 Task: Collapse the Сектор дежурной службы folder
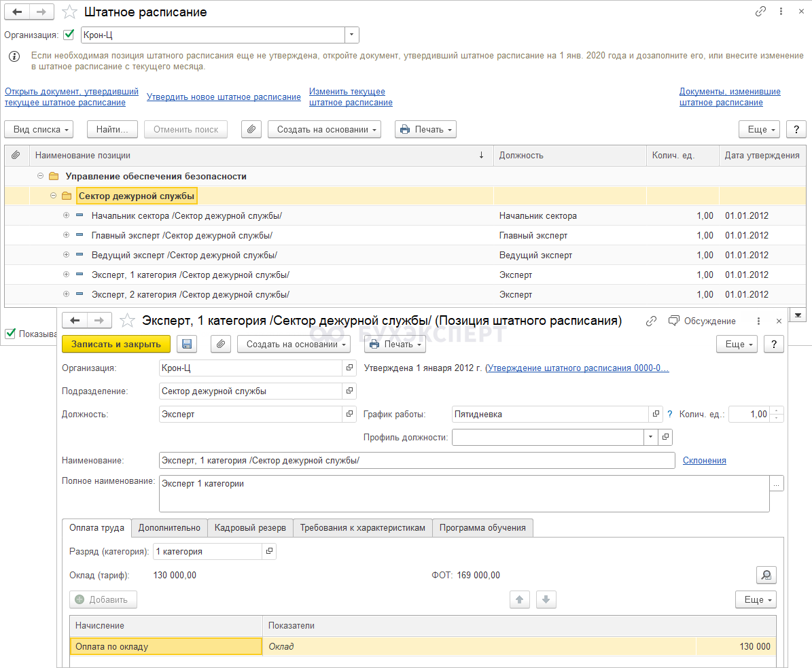tap(54, 196)
